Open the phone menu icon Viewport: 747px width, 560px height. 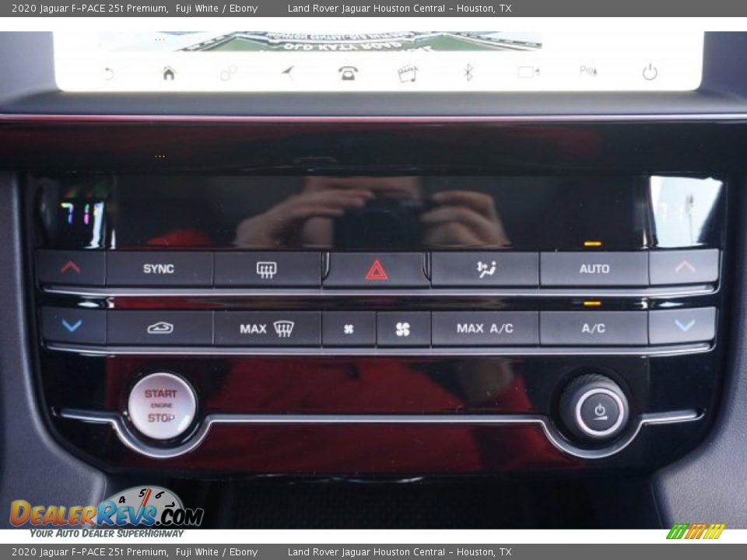click(x=348, y=73)
